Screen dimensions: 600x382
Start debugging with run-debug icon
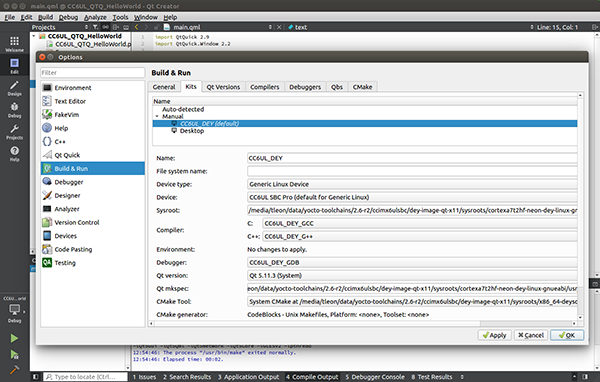[x=14, y=355]
